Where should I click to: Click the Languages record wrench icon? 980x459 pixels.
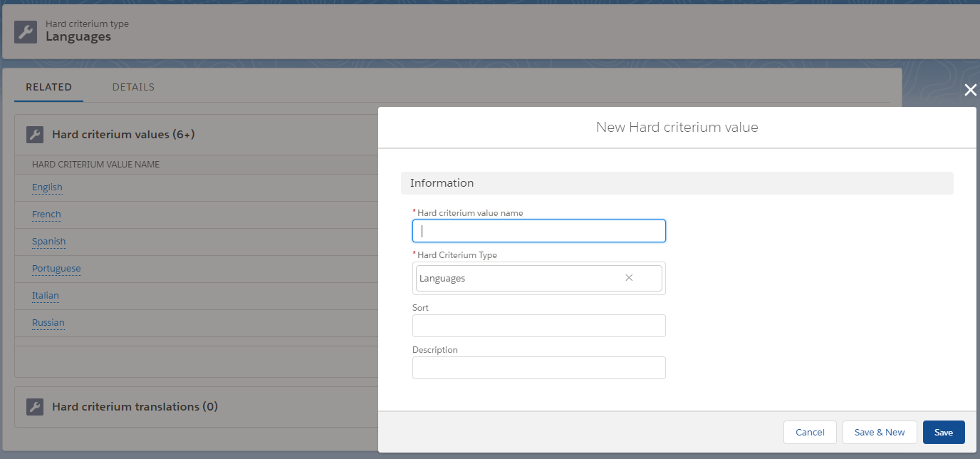click(26, 31)
